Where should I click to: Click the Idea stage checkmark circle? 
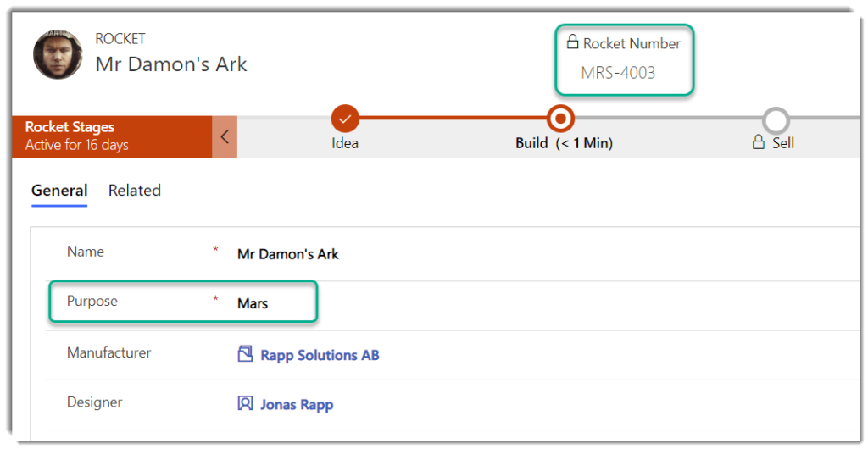tap(345, 118)
